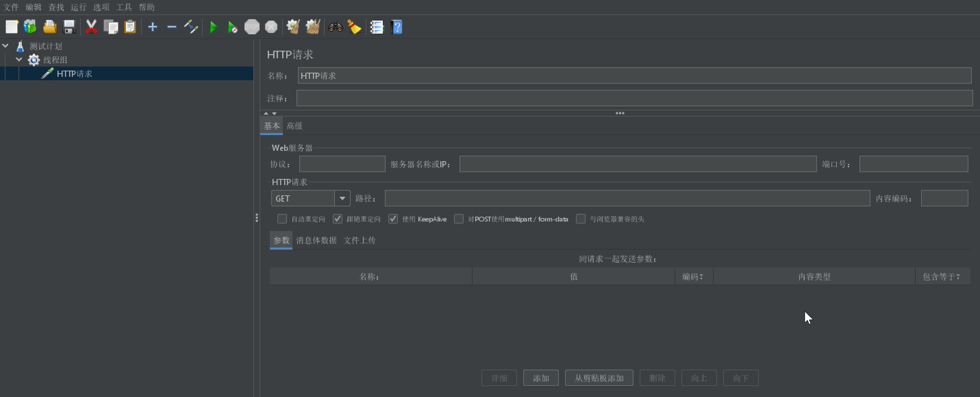Image resolution: width=980 pixels, height=397 pixels.
Task: Switch to the 消息体数据 tab
Action: pyautogui.click(x=316, y=240)
